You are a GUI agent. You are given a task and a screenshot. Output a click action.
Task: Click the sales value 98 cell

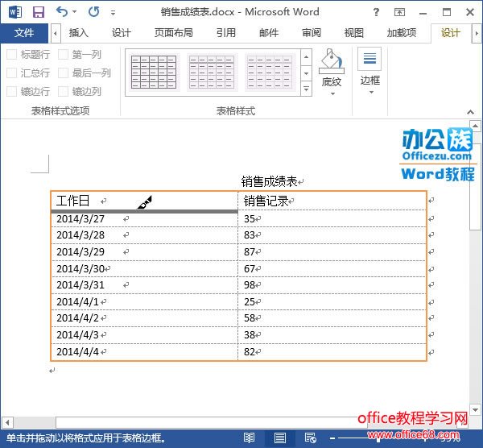[x=332, y=285]
